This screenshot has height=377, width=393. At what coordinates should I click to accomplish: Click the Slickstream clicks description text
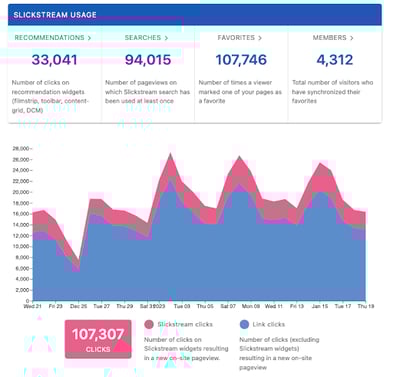click(186, 349)
